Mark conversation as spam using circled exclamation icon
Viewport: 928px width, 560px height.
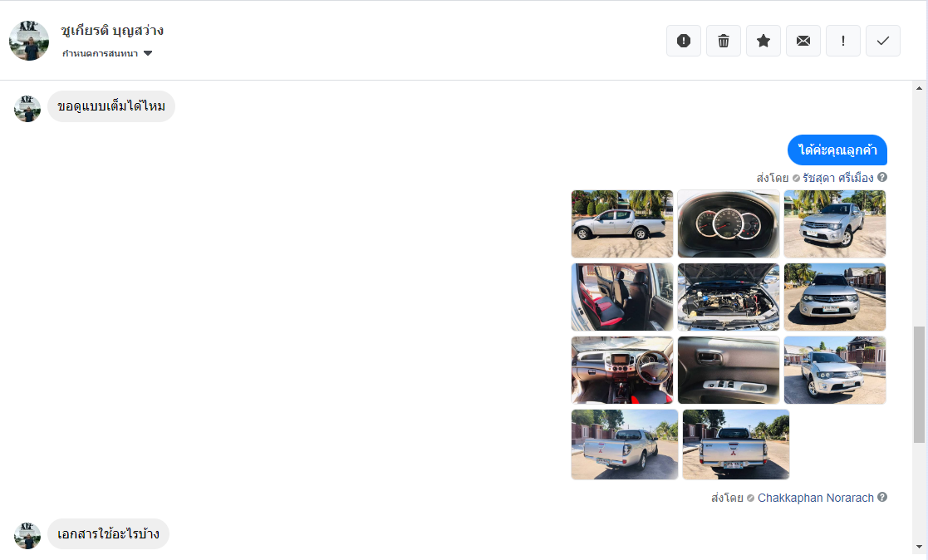(684, 41)
